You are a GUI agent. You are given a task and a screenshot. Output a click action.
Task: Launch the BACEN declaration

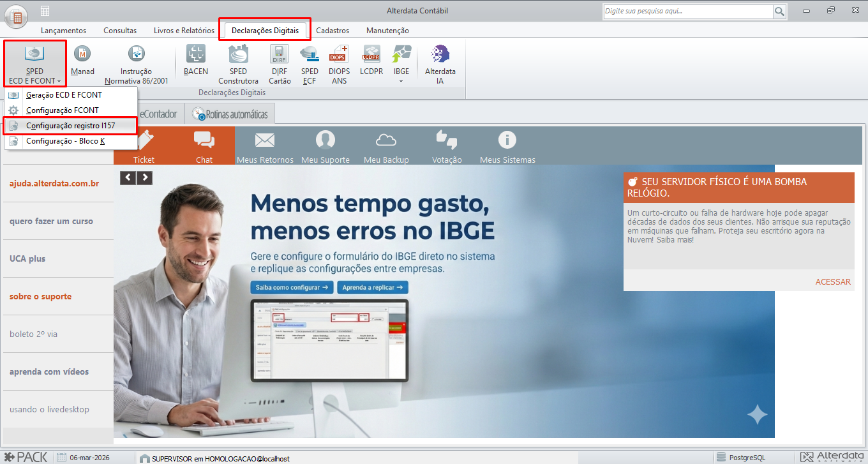[x=196, y=61]
